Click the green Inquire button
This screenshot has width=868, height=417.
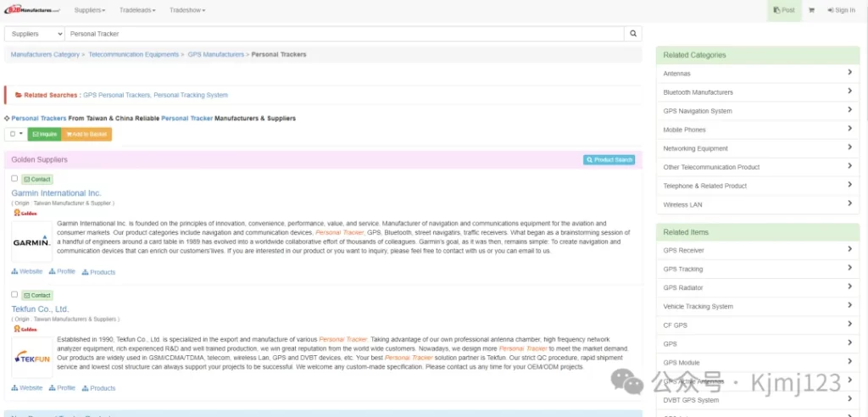(x=44, y=134)
